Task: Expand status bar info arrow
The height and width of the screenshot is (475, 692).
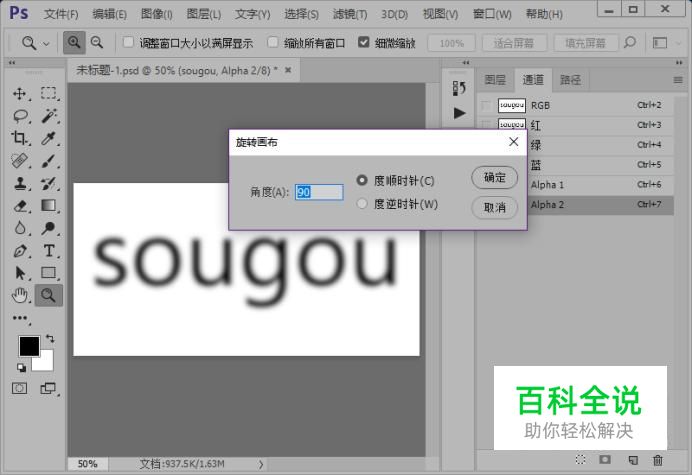Action: coord(261,464)
